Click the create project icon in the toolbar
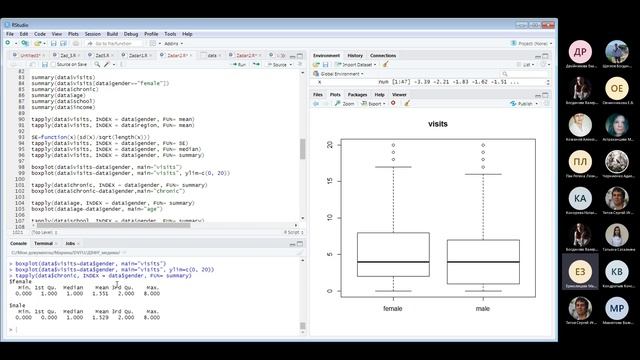This screenshot has width=640, height=360. (25, 43)
